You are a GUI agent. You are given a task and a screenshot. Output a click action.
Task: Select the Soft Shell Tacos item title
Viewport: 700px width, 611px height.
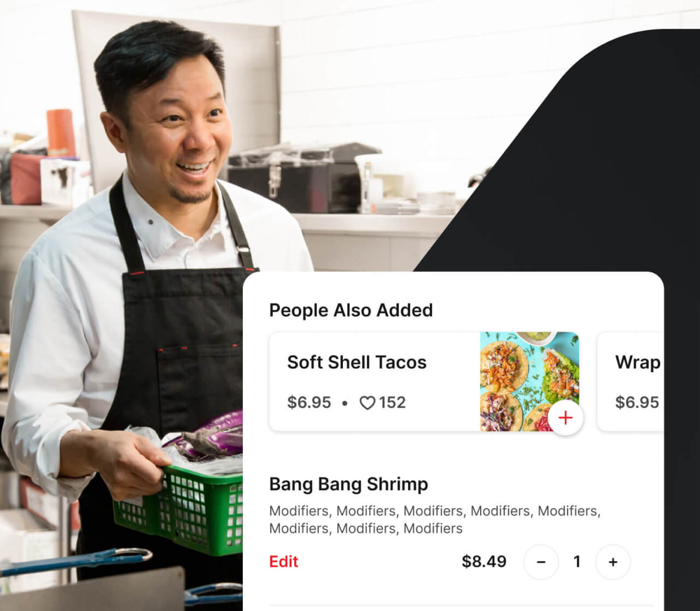point(357,362)
